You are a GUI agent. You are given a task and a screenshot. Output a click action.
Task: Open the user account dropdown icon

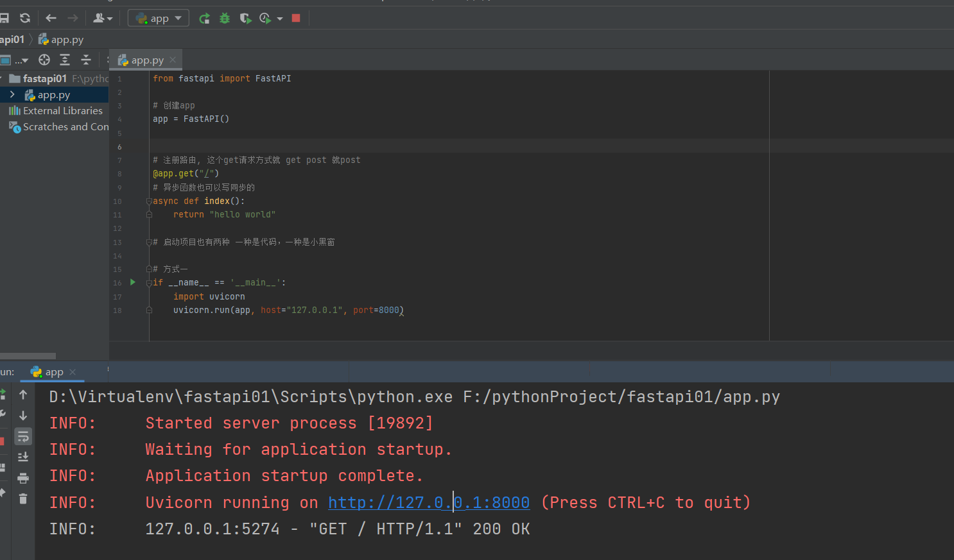(x=103, y=18)
